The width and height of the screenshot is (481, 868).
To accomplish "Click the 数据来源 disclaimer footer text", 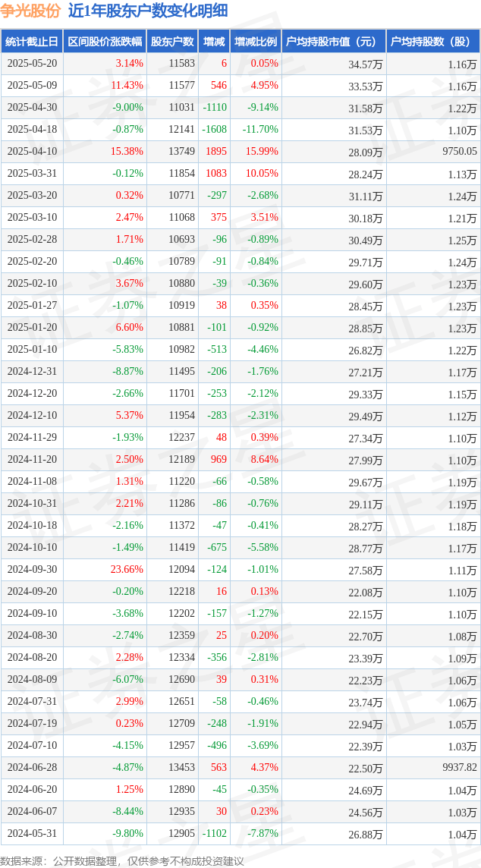I will (x=122, y=860).
